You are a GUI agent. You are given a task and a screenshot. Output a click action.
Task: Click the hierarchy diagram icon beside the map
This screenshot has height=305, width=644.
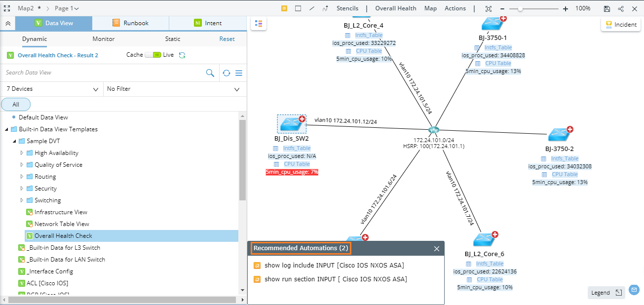coord(259,24)
